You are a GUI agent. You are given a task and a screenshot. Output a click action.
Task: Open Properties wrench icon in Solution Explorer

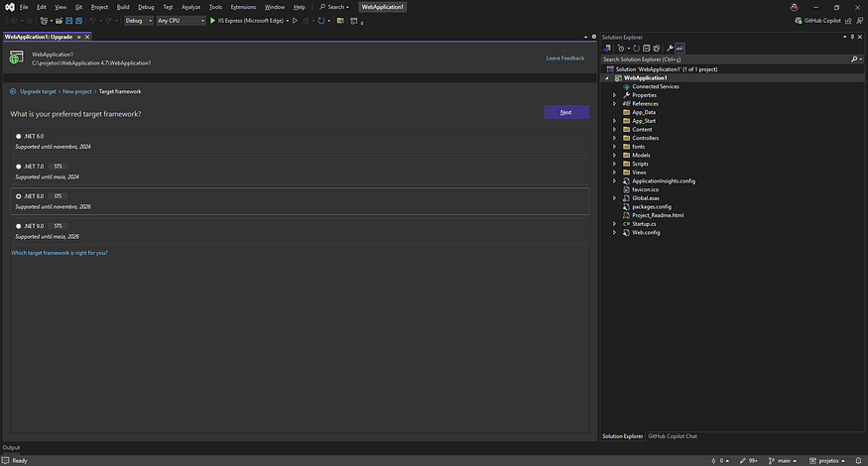point(670,48)
